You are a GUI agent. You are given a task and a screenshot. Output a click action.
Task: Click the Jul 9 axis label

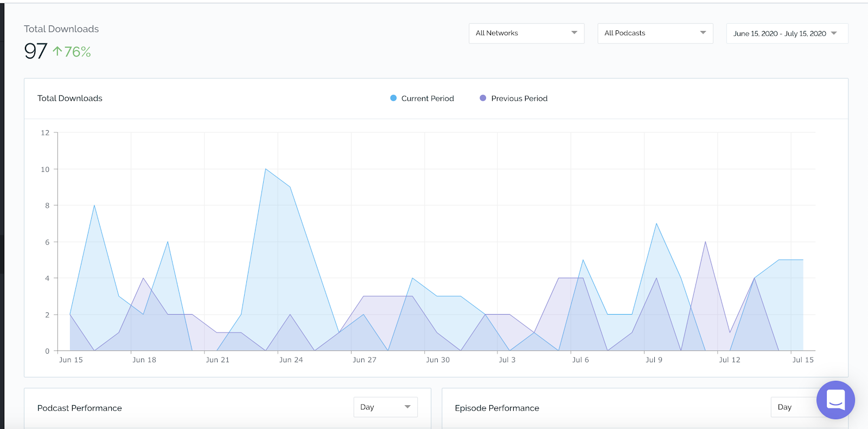pyautogui.click(x=654, y=360)
